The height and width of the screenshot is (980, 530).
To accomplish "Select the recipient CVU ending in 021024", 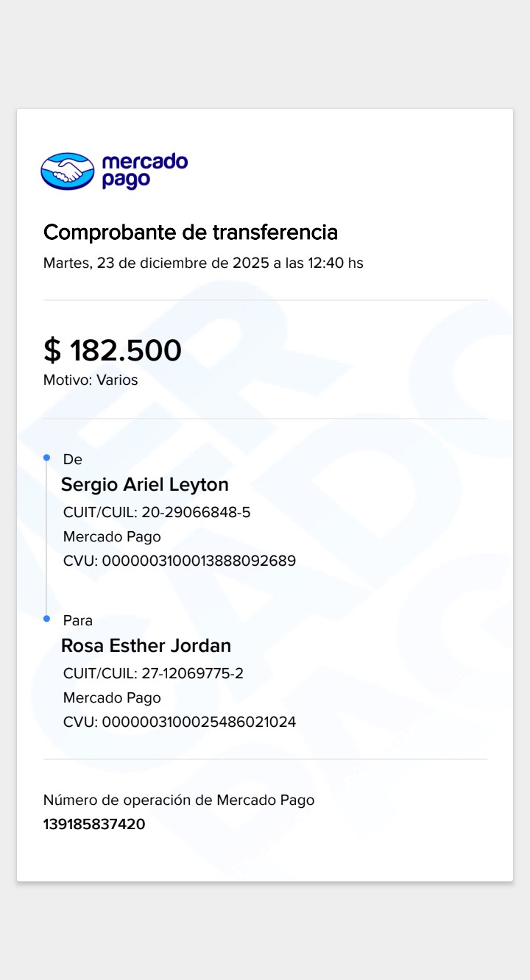I will [x=180, y=722].
